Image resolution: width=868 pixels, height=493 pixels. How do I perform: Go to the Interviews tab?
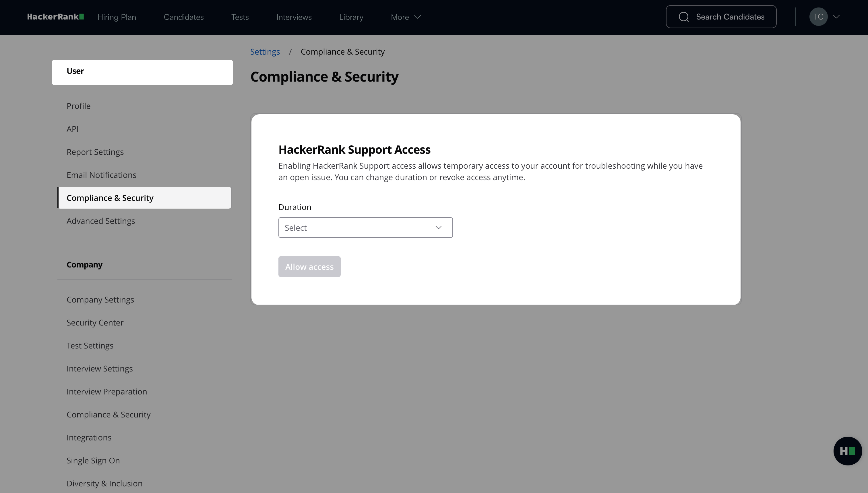click(294, 17)
